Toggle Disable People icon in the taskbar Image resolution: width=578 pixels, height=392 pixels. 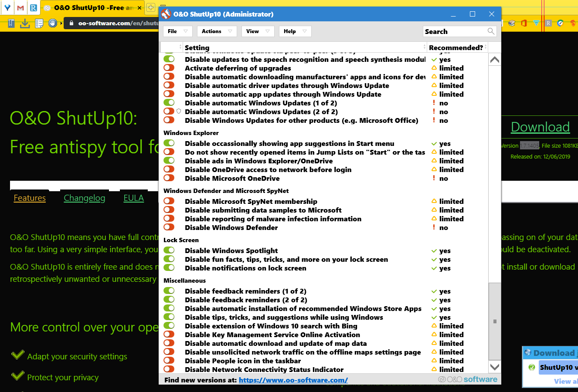pos(169,360)
